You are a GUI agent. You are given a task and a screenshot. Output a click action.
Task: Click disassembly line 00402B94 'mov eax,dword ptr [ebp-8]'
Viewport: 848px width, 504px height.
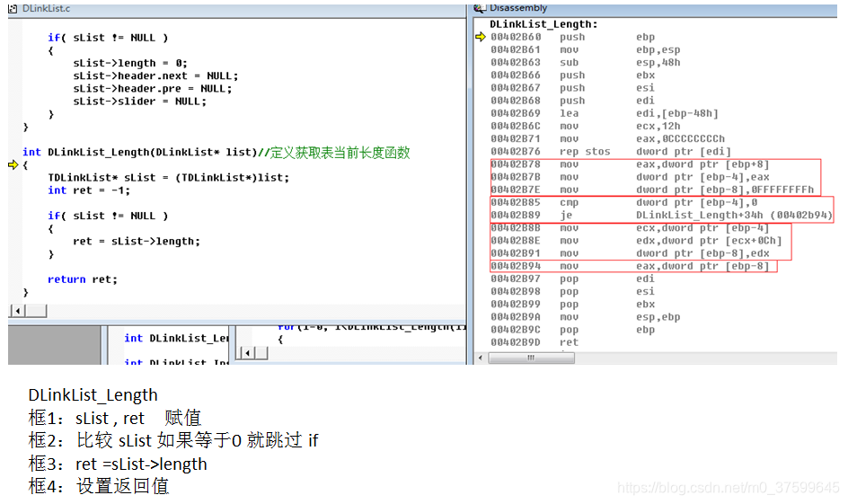pos(630,266)
